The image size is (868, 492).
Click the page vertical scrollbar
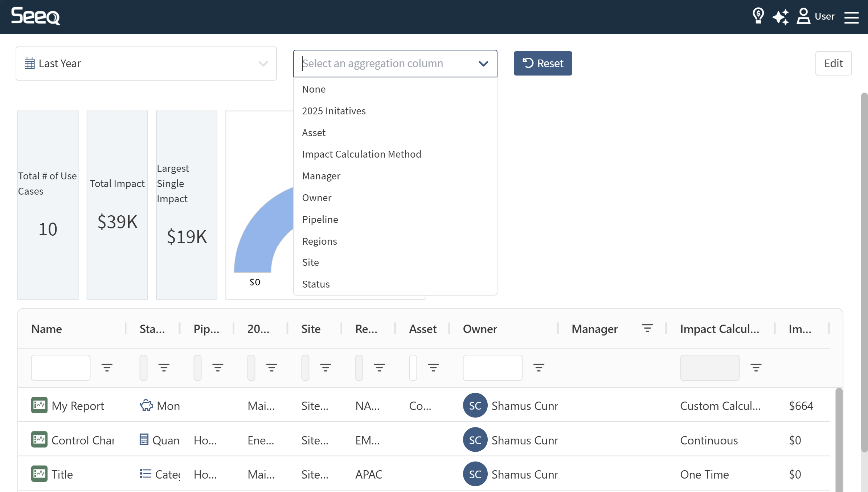pos(864,272)
